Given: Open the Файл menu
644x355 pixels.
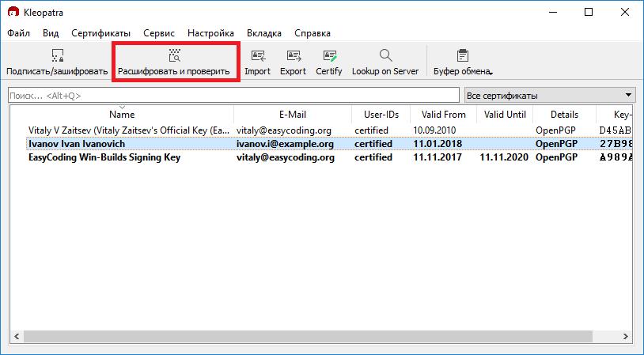Looking at the screenshot, I should 19,33.
